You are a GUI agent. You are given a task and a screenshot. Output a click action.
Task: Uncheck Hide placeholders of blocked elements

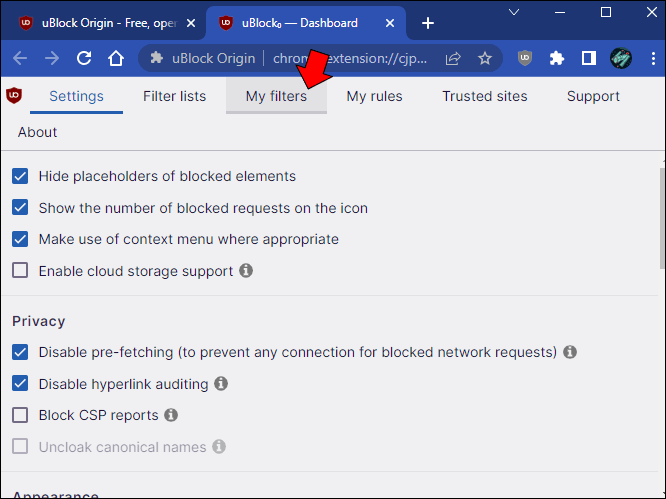pos(20,176)
